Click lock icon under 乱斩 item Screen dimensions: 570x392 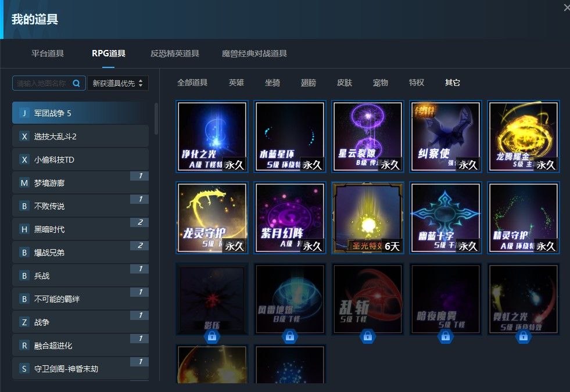(x=368, y=337)
